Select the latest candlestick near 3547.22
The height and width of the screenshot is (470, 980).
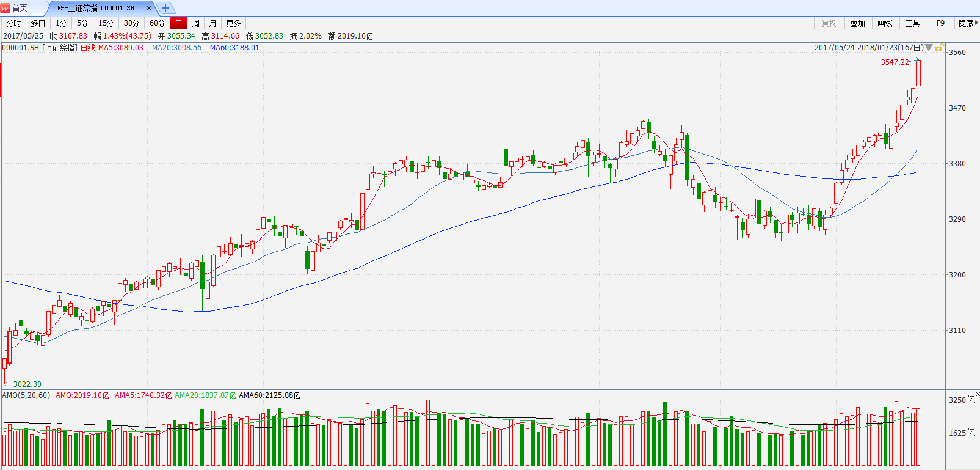[x=918, y=73]
